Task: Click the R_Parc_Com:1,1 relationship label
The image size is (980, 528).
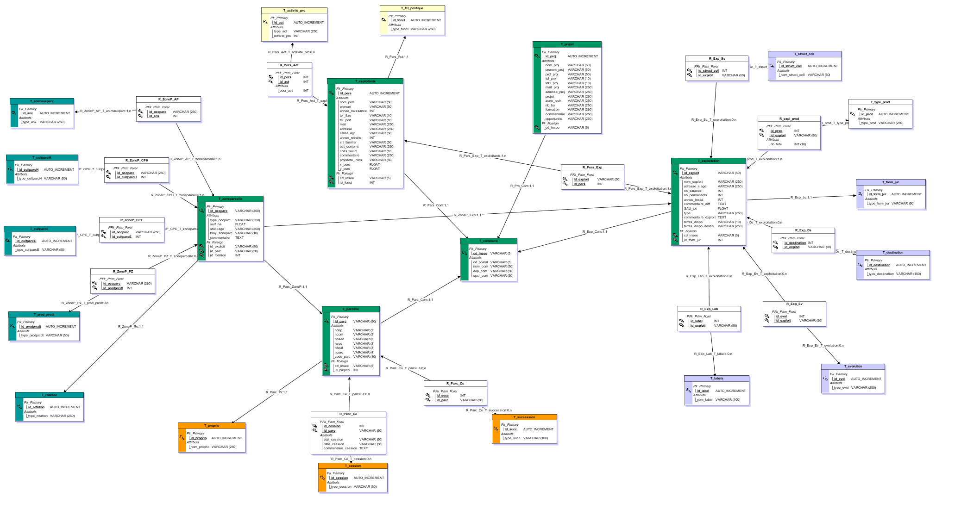Action: pos(420,300)
